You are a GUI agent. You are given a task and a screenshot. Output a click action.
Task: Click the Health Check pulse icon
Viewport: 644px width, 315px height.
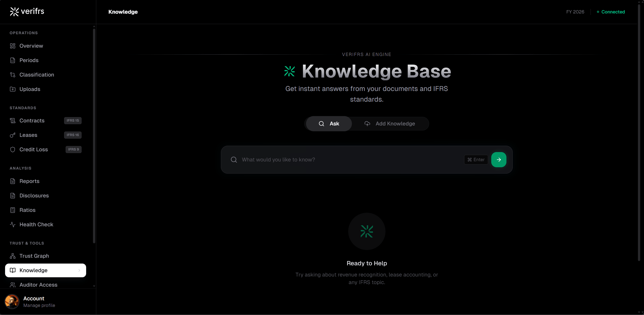(x=13, y=225)
